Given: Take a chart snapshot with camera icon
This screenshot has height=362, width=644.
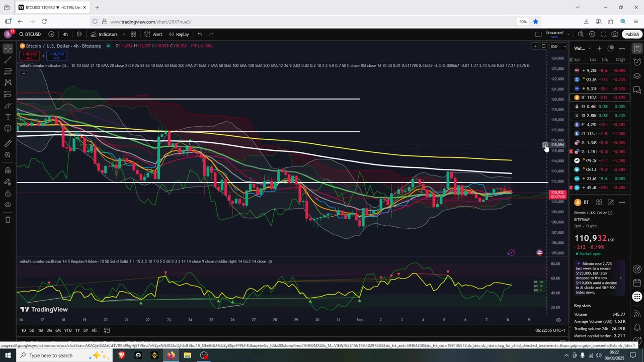Looking at the screenshot, I should coord(615,34).
